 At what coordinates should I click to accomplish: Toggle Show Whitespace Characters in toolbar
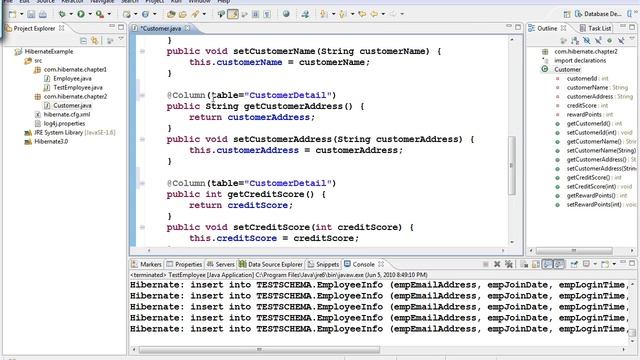coord(267,14)
